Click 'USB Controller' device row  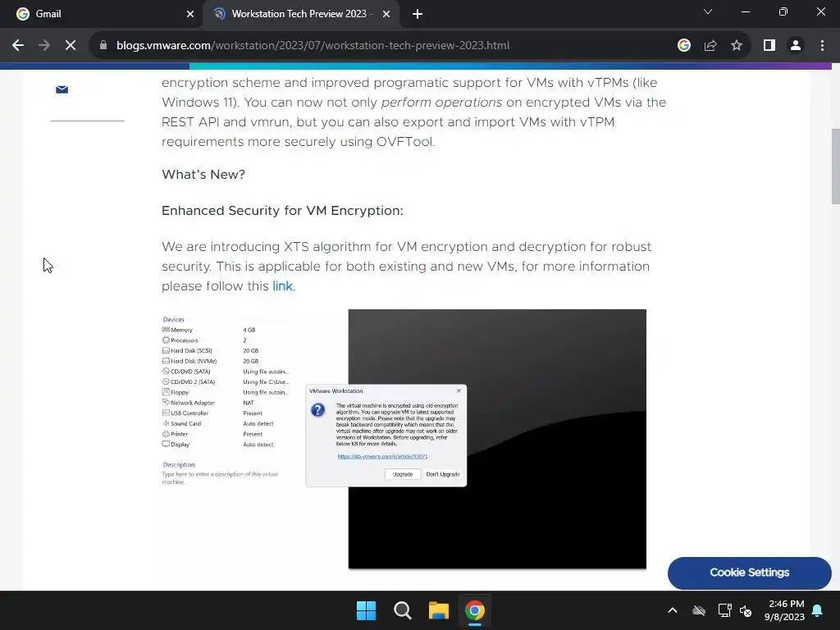click(x=212, y=413)
